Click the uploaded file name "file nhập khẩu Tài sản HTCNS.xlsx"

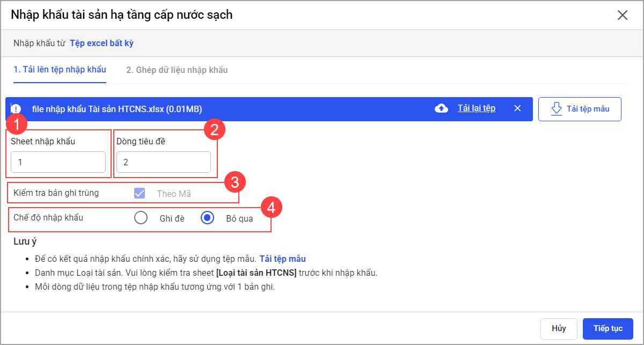tap(116, 109)
